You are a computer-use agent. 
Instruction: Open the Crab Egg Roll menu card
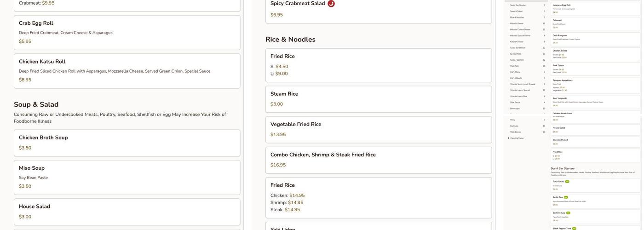(127, 33)
